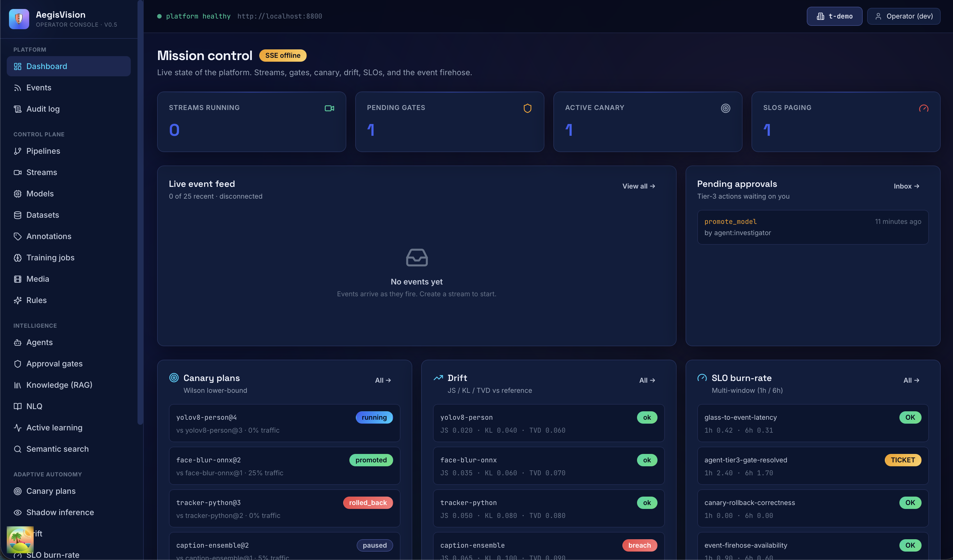Click the Agents robot icon

coord(17,343)
